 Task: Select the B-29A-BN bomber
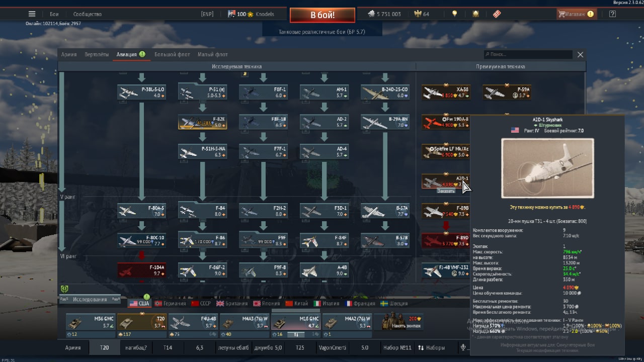[385, 122]
